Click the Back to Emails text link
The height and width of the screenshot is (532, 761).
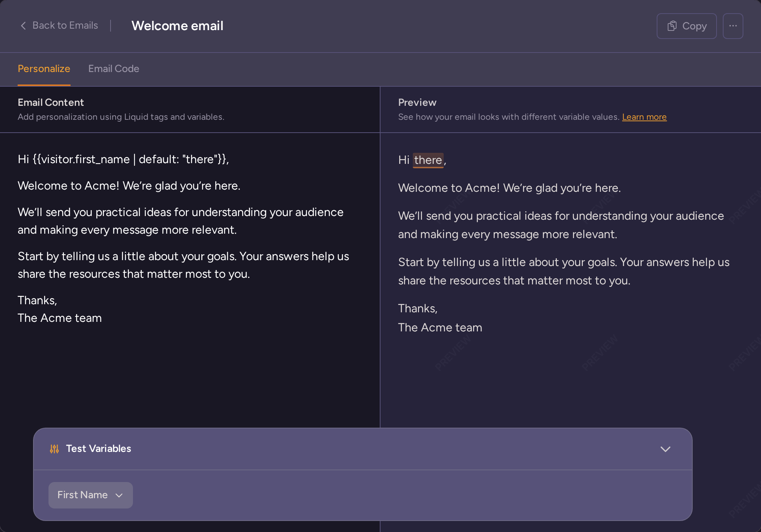pyautogui.click(x=65, y=25)
